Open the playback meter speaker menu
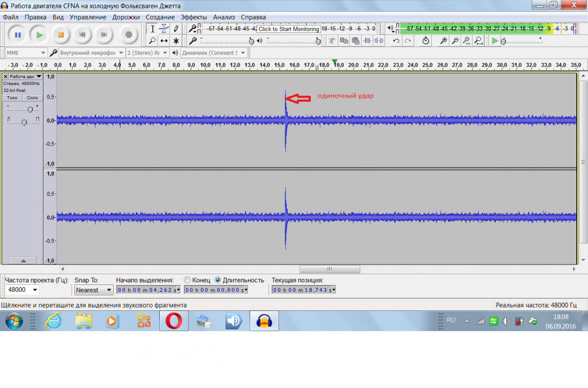This screenshot has width=588, height=388. [391, 29]
